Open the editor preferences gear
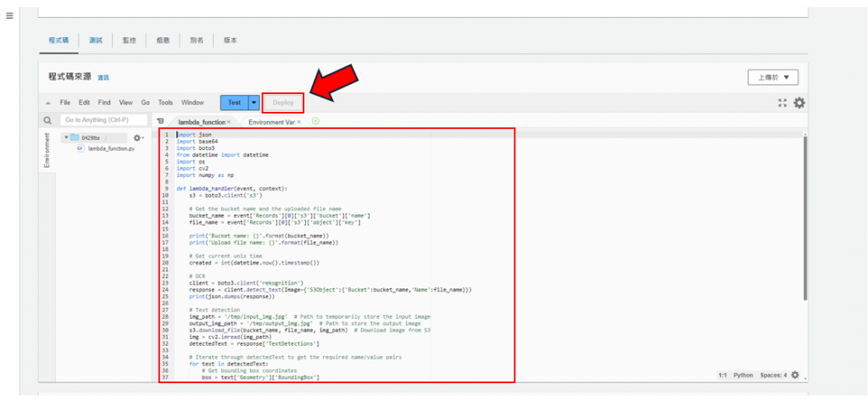Image resolution: width=868 pixels, height=401 pixels. coord(799,103)
